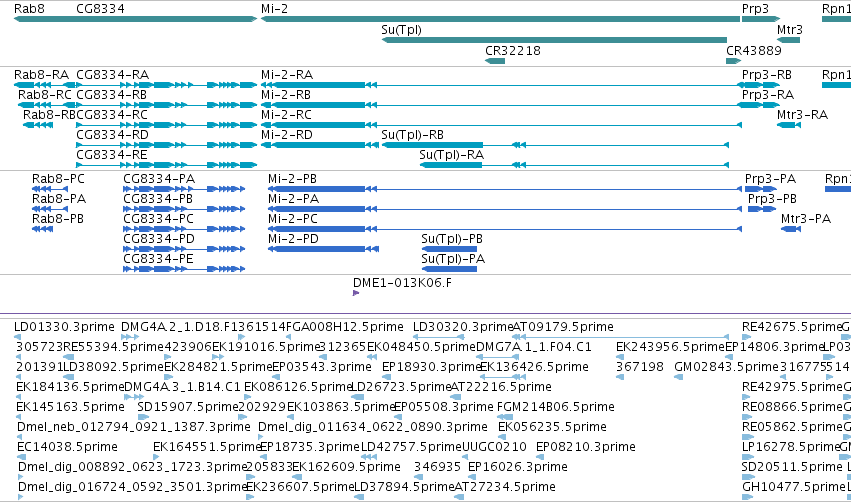Click transcript label CG8334-RD

112,135
